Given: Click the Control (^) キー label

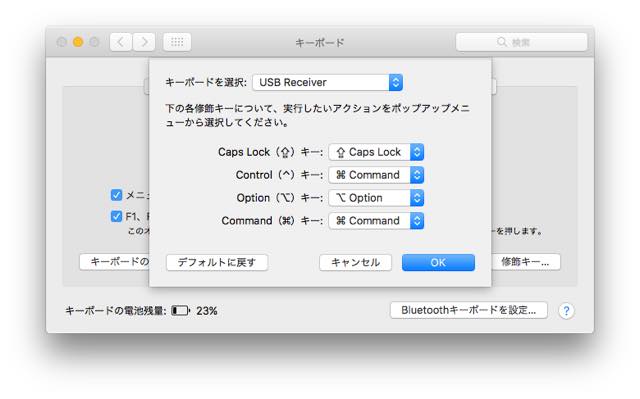Looking at the screenshot, I should click(x=280, y=175).
